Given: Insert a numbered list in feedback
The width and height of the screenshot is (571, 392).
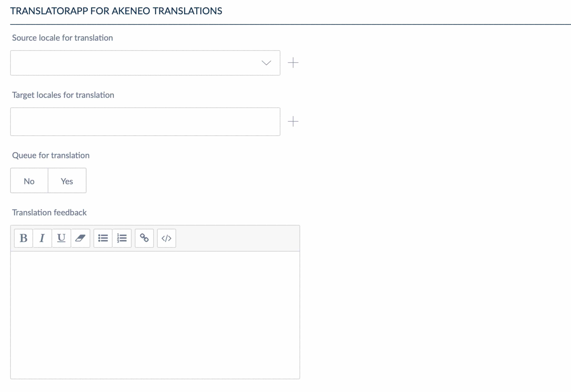Looking at the screenshot, I should [x=122, y=238].
